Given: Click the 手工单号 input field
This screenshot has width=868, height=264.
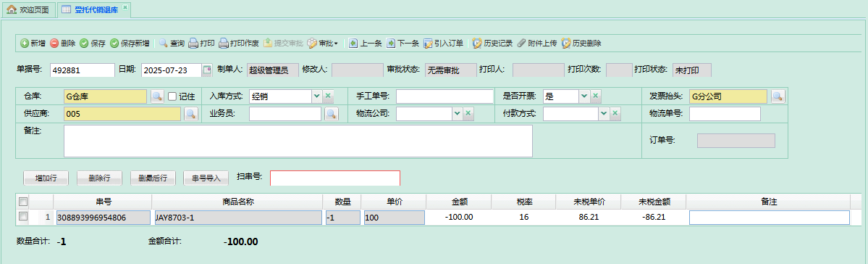Looking at the screenshot, I should click(x=444, y=96).
